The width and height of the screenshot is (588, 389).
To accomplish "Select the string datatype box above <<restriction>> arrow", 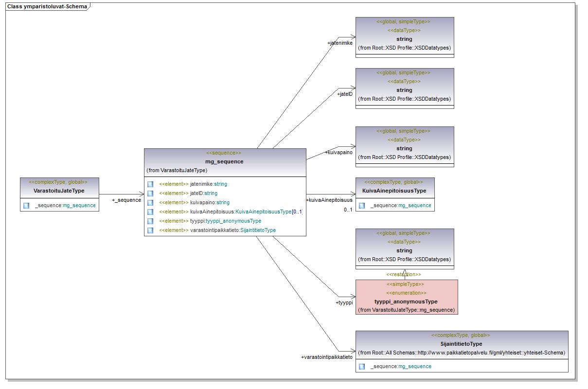I will coord(405,249).
